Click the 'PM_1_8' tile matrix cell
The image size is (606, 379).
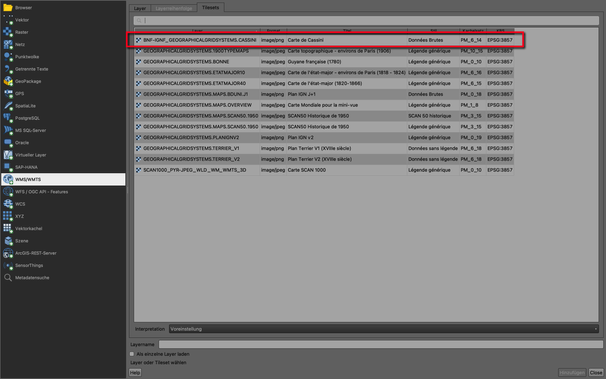[470, 105]
